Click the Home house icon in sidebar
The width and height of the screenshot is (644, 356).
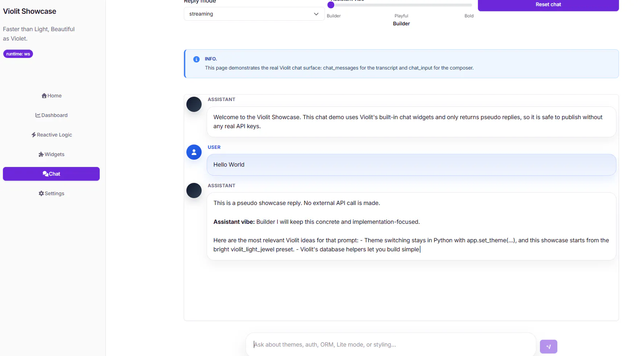[44, 96]
